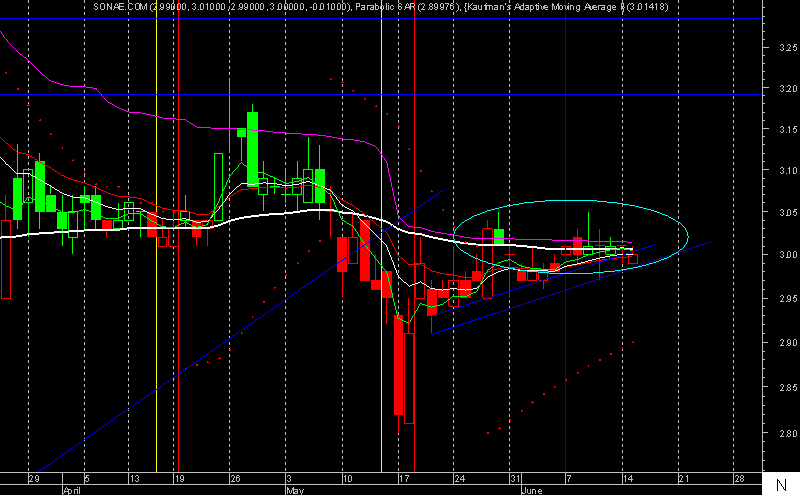Click June date label 7
The height and width of the screenshot is (495, 800).
coord(569,479)
